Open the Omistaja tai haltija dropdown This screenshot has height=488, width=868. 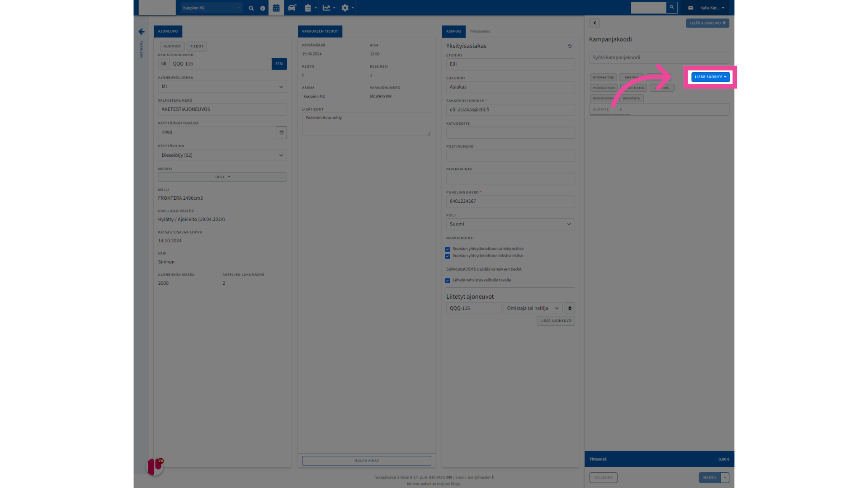pyautogui.click(x=533, y=308)
